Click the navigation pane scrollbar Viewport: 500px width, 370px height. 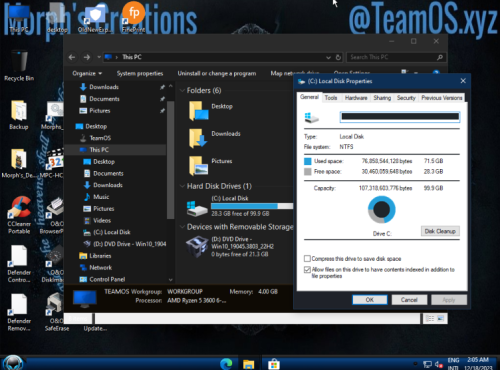click(170, 160)
